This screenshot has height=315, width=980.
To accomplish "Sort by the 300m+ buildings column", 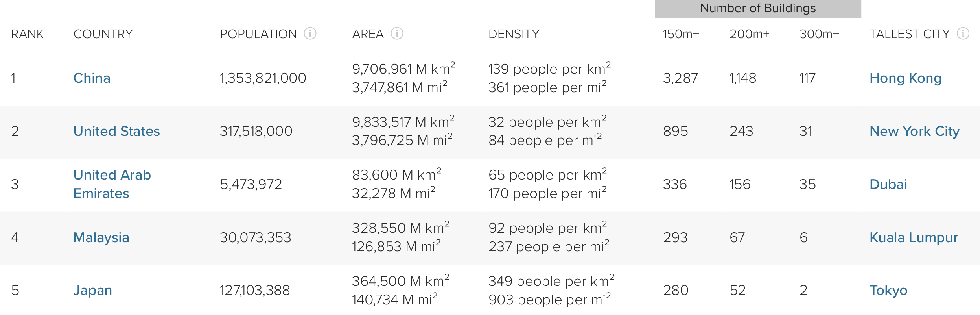I will 819,34.
